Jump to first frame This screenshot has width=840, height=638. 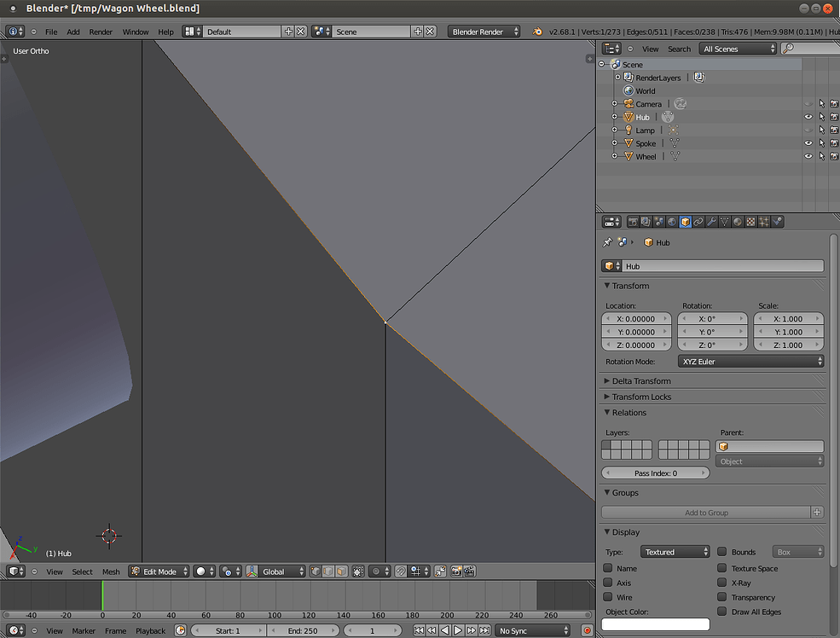(419, 630)
